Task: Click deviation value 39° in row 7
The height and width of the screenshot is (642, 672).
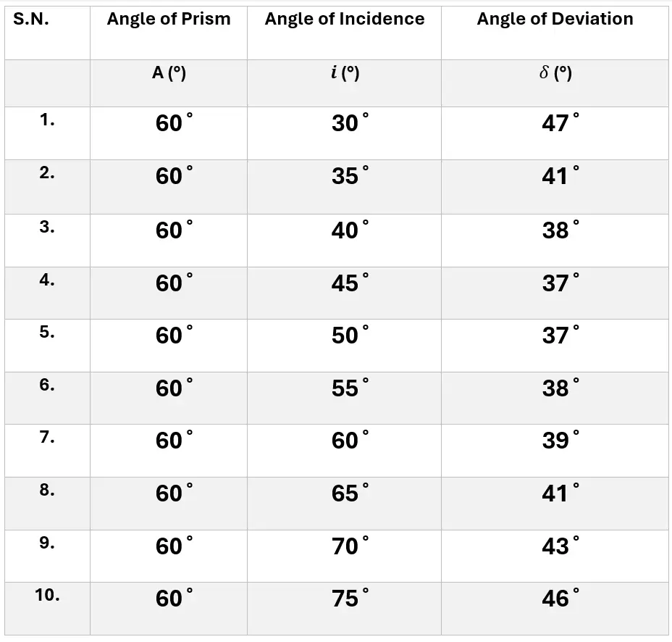Action: click(560, 440)
